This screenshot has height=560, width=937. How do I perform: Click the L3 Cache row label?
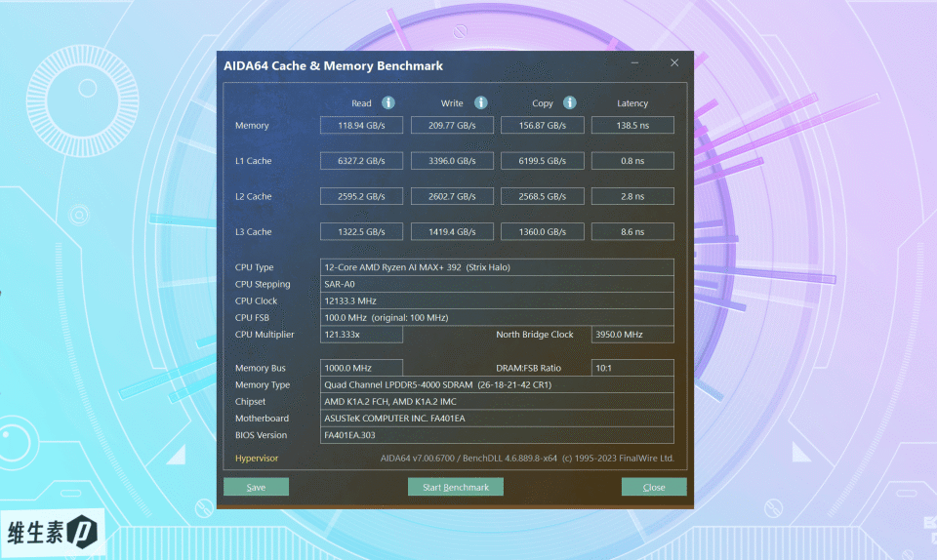pyautogui.click(x=254, y=231)
